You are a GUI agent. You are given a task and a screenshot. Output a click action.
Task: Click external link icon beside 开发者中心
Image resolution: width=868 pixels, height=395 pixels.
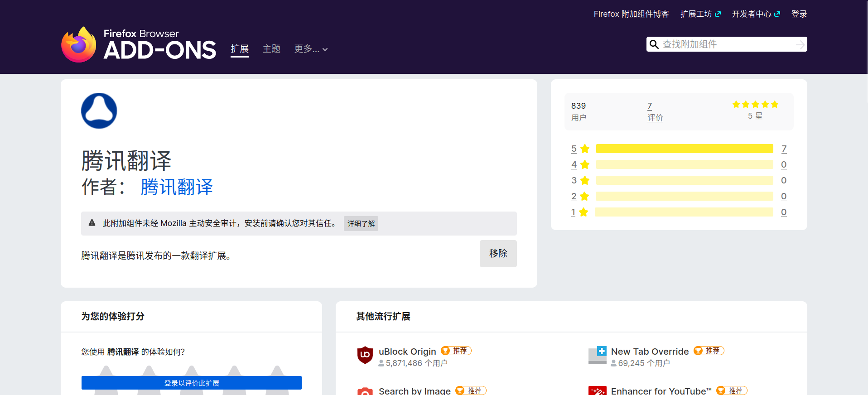point(777,14)
